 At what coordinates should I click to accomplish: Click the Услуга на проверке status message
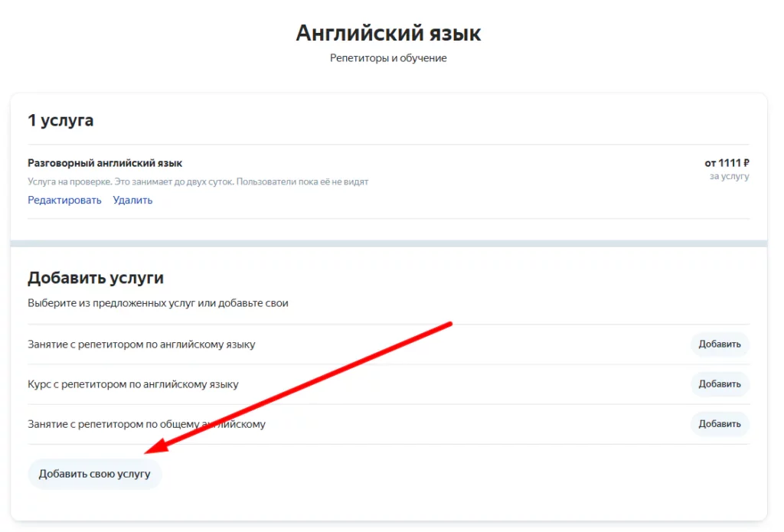198,181
